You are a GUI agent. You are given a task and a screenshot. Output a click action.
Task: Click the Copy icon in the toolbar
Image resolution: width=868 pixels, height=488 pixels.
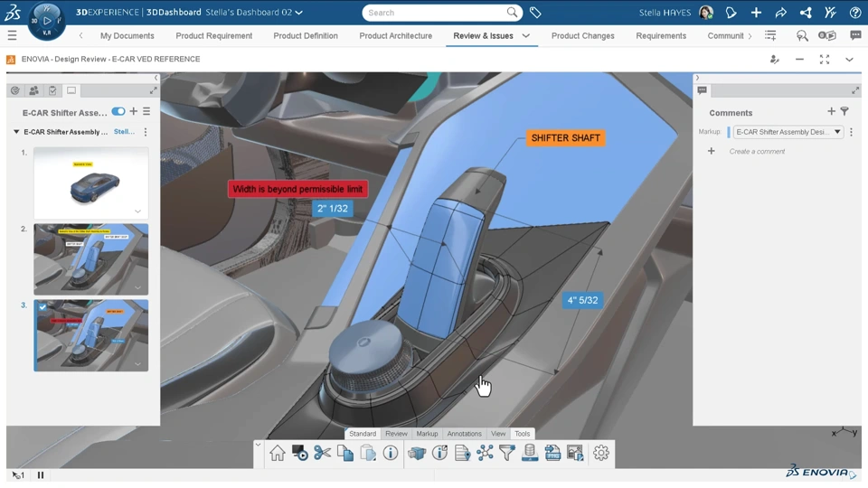[x=344, y=453]
